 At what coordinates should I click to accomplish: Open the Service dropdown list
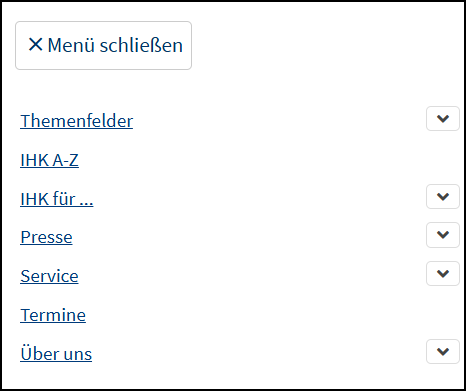pos(443,274)
